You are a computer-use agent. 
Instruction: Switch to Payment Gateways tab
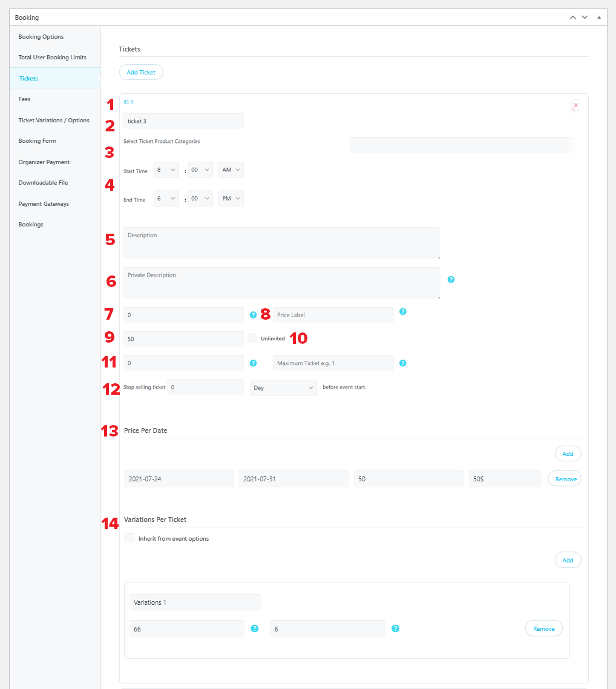pyautogui.click(x=44, y=204)
